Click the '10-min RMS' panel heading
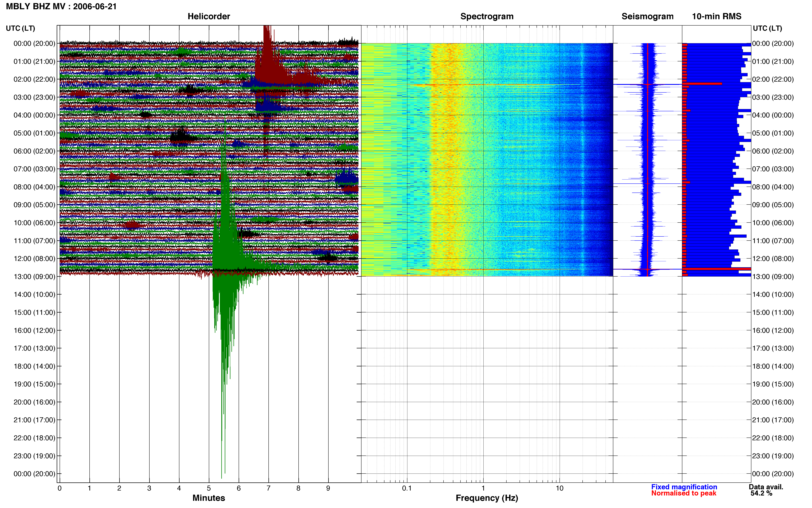This screenshot has height=508, width=812. click(717, 16)
